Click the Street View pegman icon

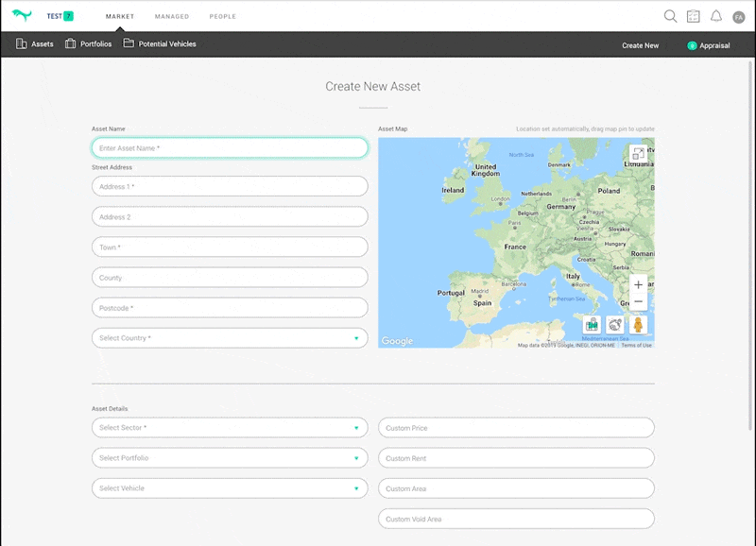point(638,325)
